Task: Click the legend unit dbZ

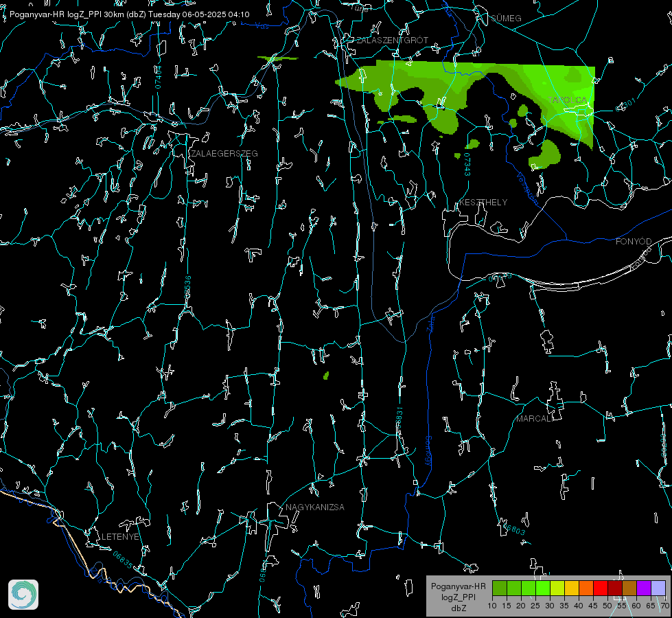Action: pos(459,608)
